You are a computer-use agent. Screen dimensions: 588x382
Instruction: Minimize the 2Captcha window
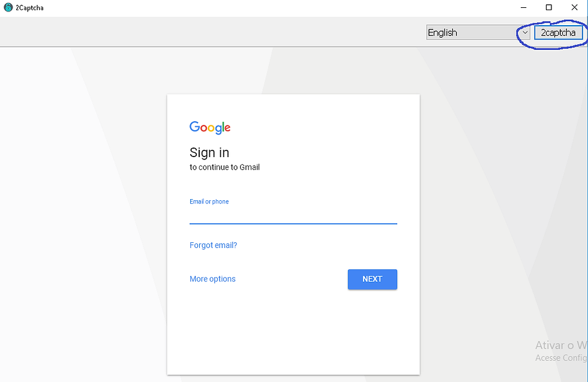[523, 8]
